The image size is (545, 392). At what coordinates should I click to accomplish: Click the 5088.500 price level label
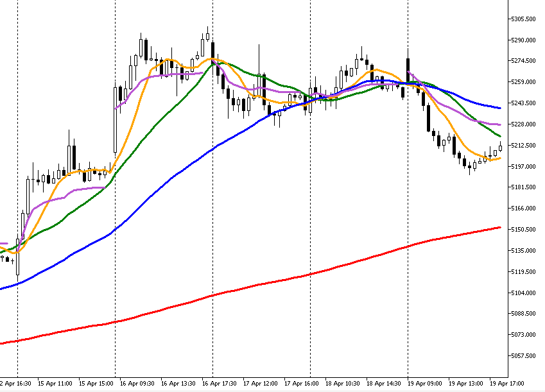523,314
